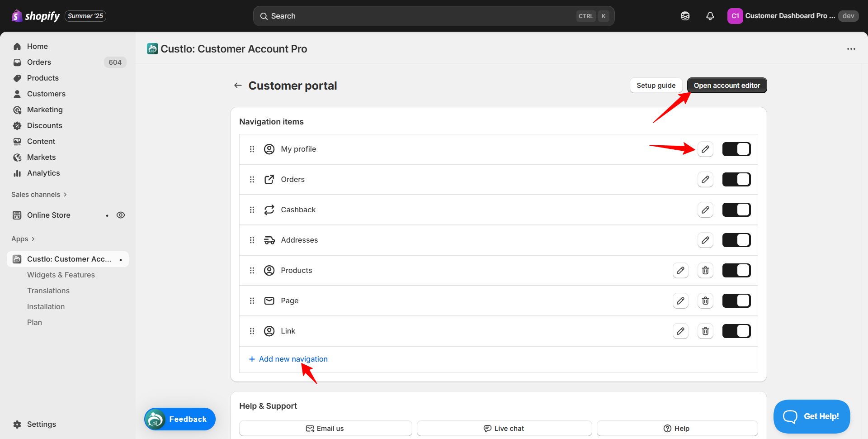View online store via the eye icon
Screen dimensions: 868x439
click(121, 215)
